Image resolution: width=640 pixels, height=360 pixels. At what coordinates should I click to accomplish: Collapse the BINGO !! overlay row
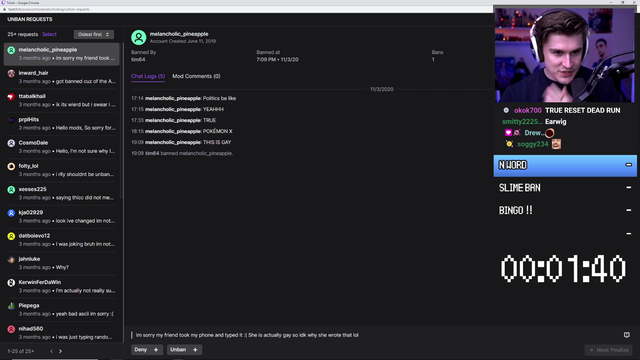(x=629, y=210)
